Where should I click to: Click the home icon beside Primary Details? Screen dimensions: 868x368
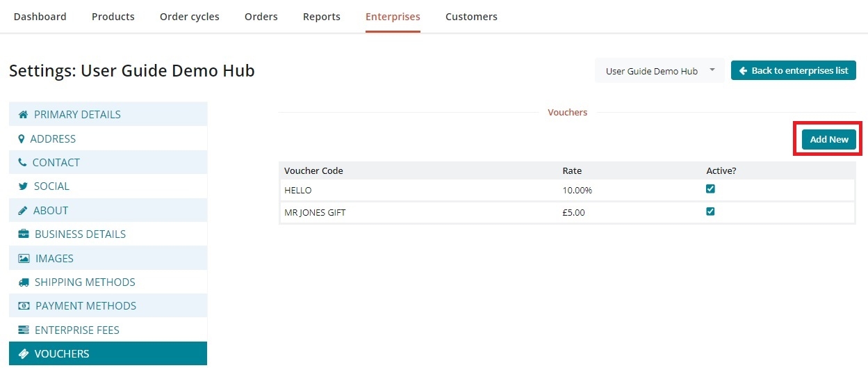click(24, 115)
